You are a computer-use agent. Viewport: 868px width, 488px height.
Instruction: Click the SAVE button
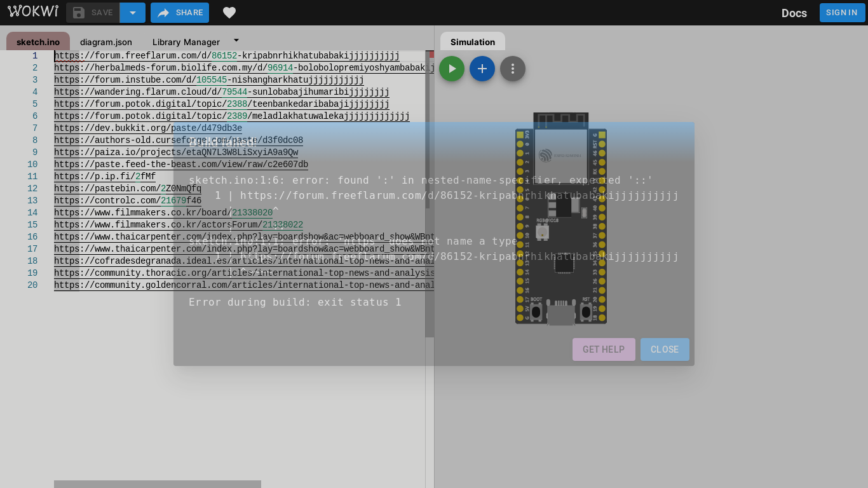(93, 13)
